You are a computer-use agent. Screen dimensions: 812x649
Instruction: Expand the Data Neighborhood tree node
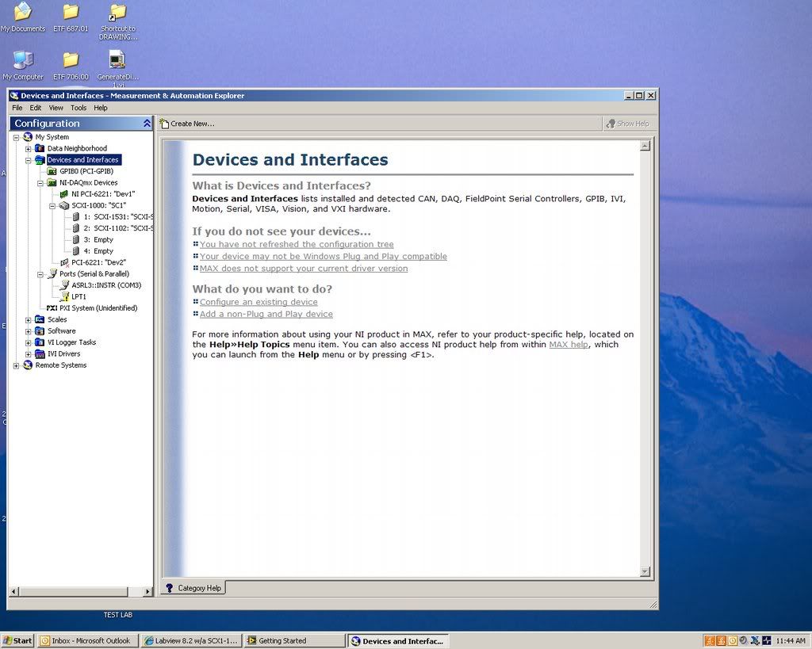coord(29,149)
